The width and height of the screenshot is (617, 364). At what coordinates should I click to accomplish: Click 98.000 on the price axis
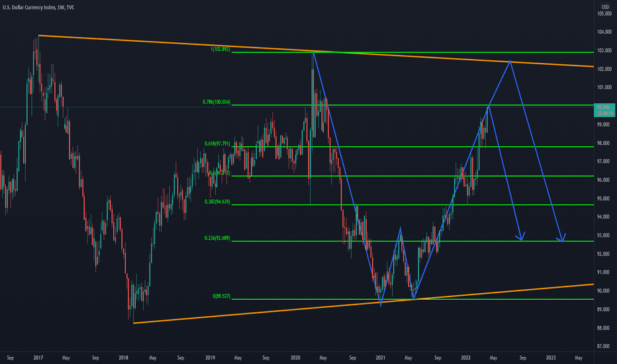pos(604,143)
